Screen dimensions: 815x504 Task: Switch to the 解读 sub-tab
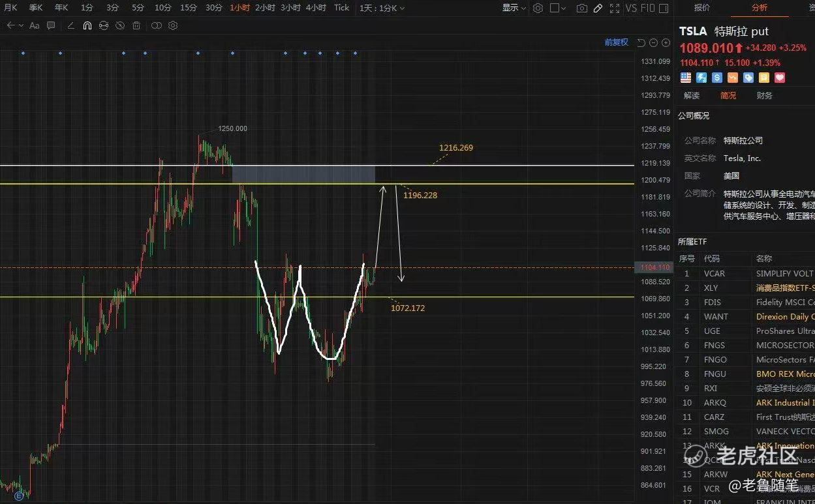[692, 96]
